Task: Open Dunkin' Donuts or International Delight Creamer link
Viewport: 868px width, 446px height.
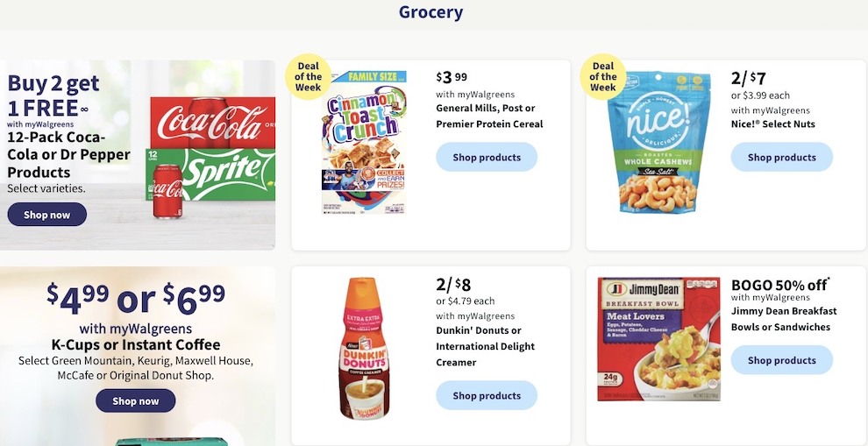Action: [486, 346]
